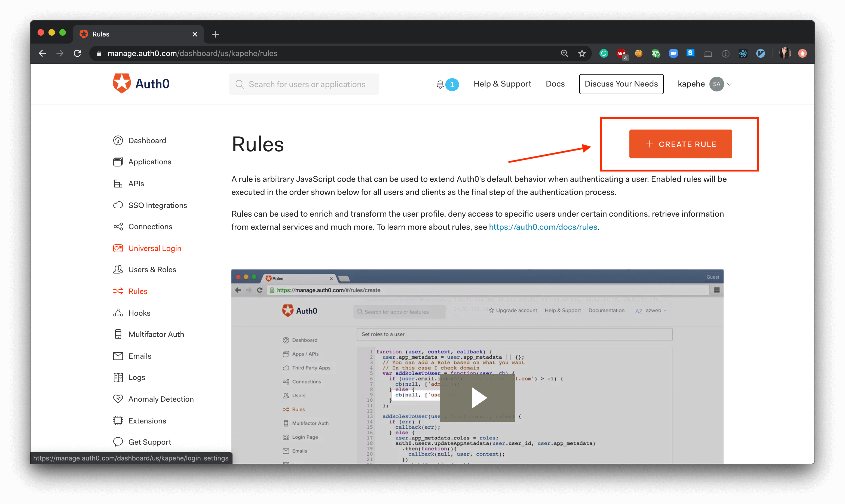Click the APIs sidebar icon

[118, 183]
